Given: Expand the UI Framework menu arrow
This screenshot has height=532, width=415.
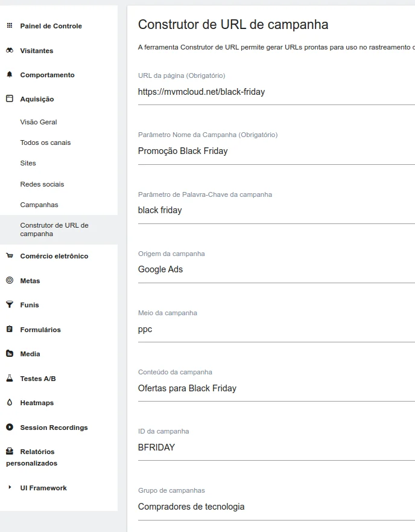Looking at the screenshot, I should (x=10, y=487).
